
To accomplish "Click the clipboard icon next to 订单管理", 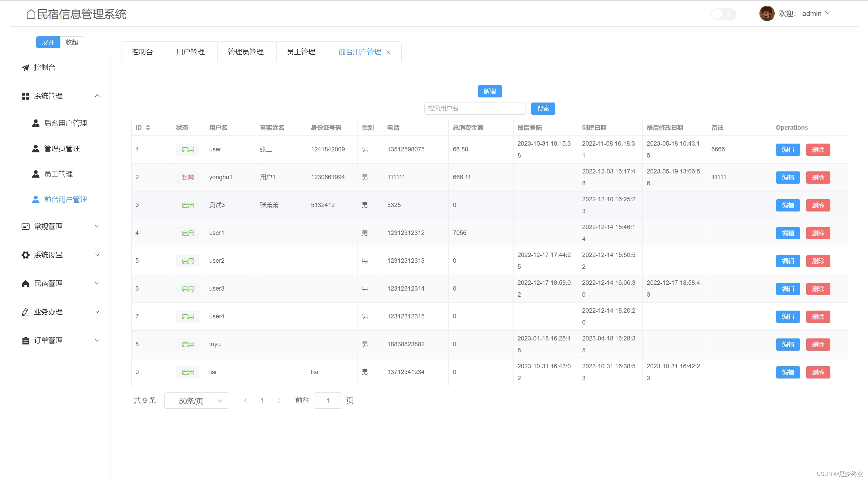I will 25,340.
